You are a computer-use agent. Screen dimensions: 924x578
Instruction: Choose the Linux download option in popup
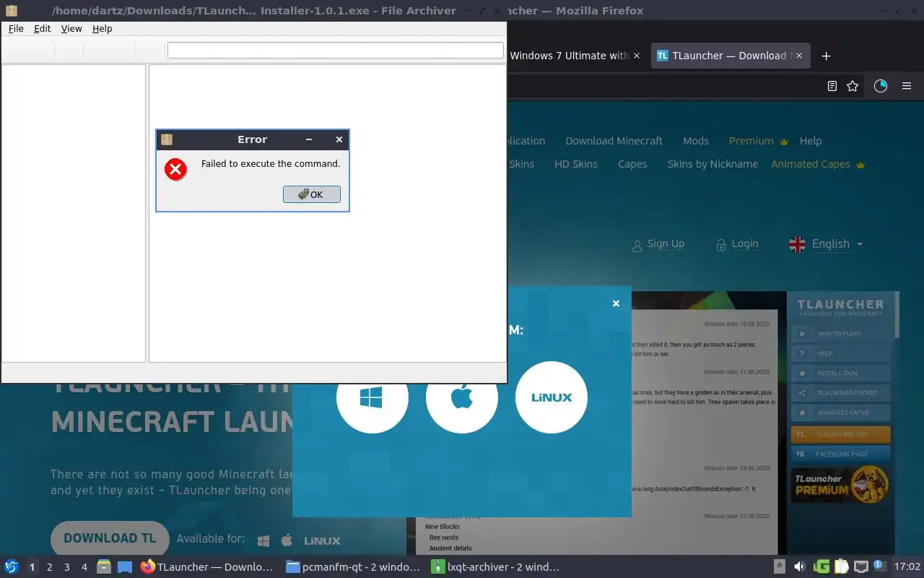[x=552, y=397]
